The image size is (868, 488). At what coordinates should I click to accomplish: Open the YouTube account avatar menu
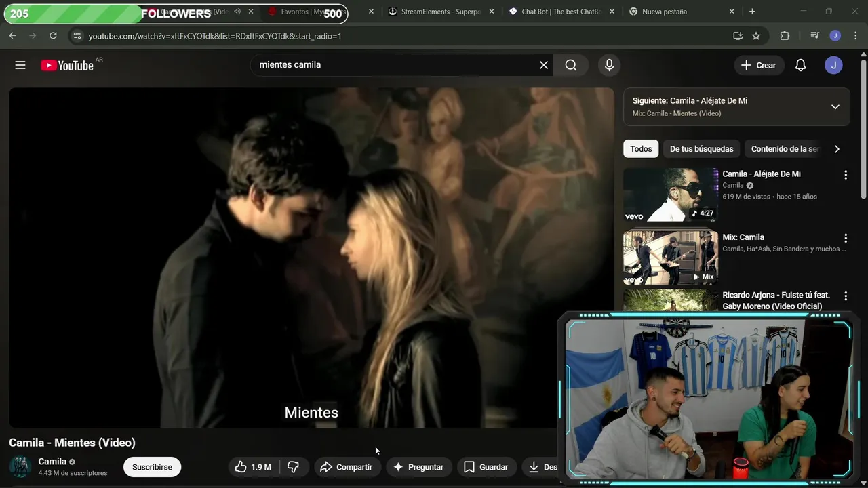[x=833, y=65]
